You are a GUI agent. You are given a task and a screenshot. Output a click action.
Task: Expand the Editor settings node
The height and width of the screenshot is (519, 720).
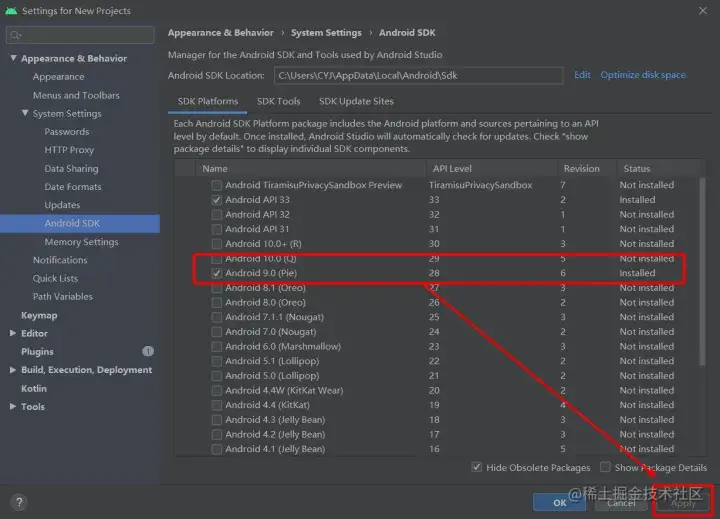[x=13, y=333]
